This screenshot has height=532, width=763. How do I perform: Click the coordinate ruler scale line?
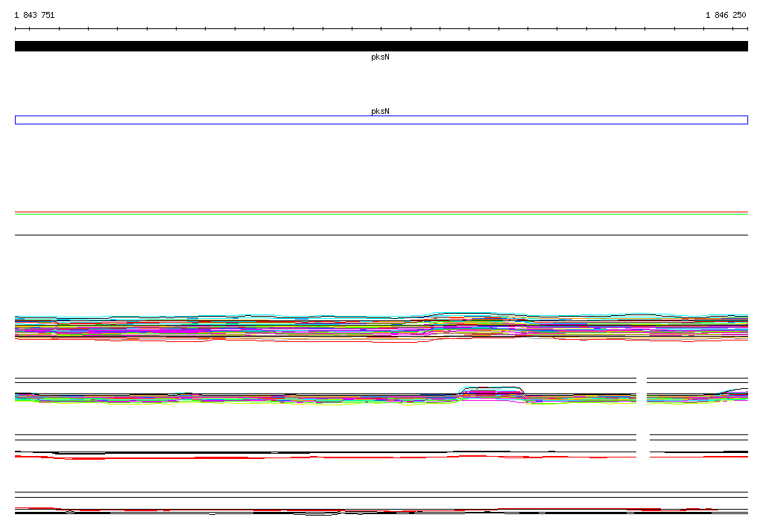click(x=381, y=29)
